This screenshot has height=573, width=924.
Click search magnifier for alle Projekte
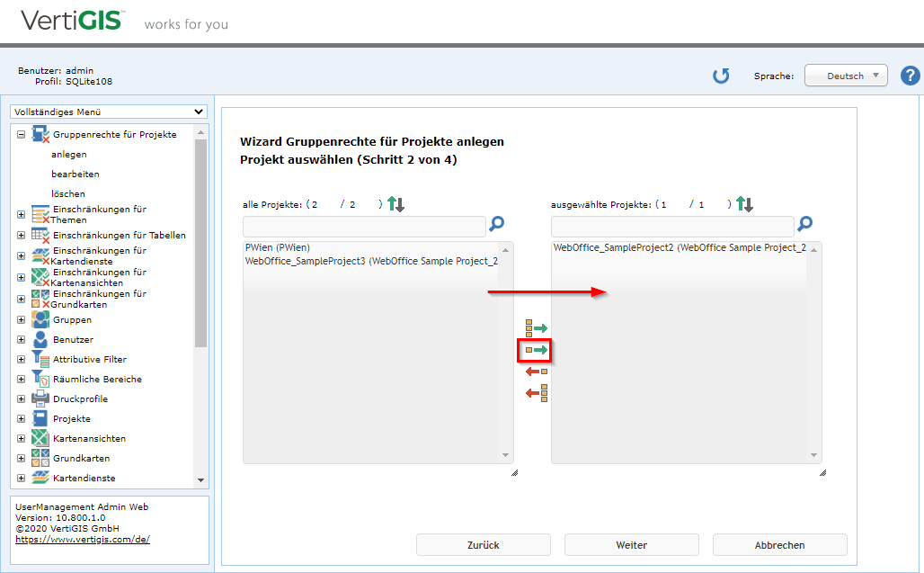pyautogui.click(x=497, y=224)
